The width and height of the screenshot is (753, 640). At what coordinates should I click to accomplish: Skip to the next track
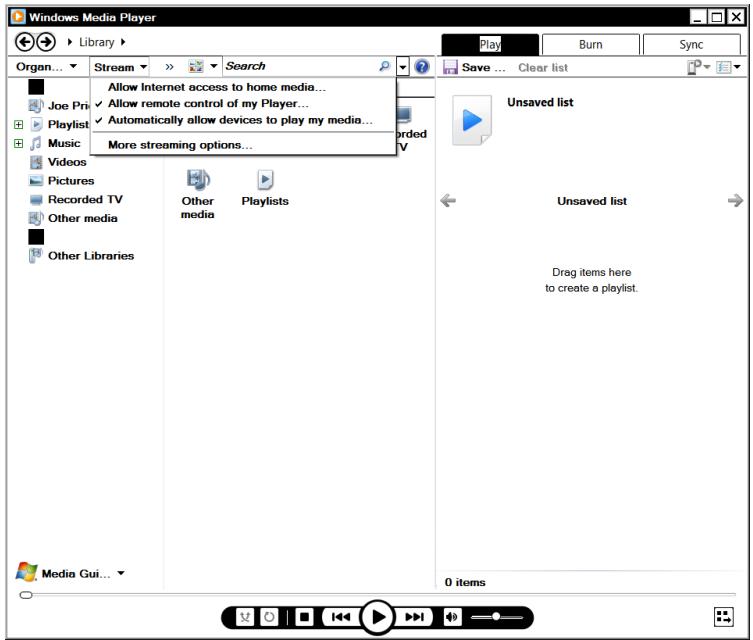413,615
